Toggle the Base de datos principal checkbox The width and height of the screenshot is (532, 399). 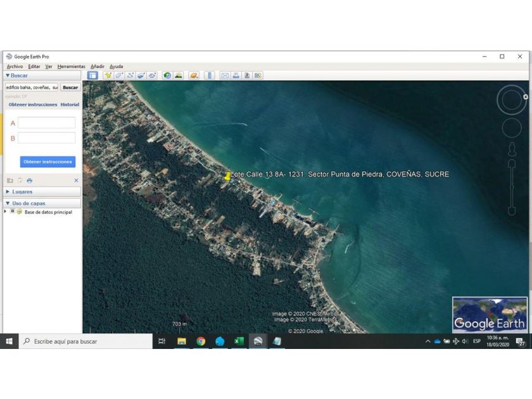coord(13,212)
